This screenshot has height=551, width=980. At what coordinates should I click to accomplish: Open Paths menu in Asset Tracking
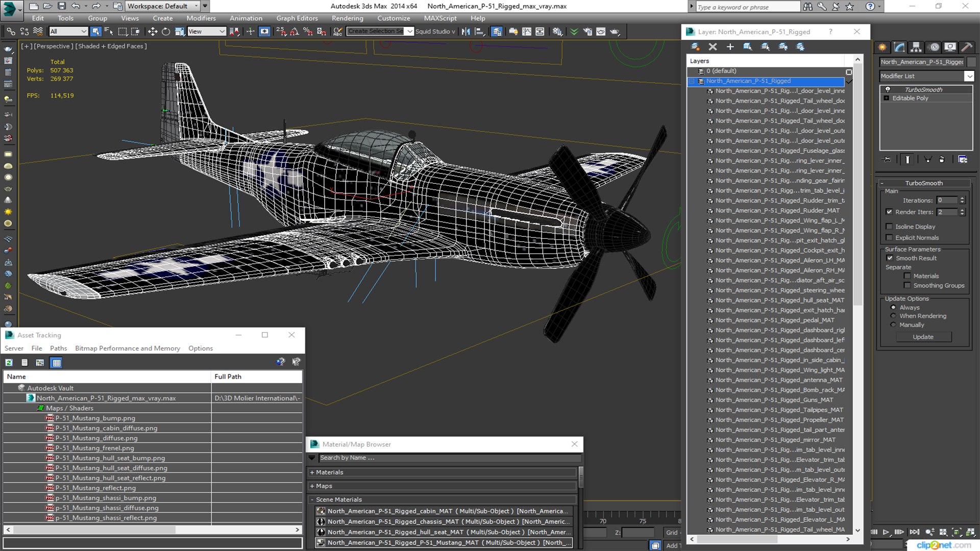pyautogui.click(x=59, y=348)
